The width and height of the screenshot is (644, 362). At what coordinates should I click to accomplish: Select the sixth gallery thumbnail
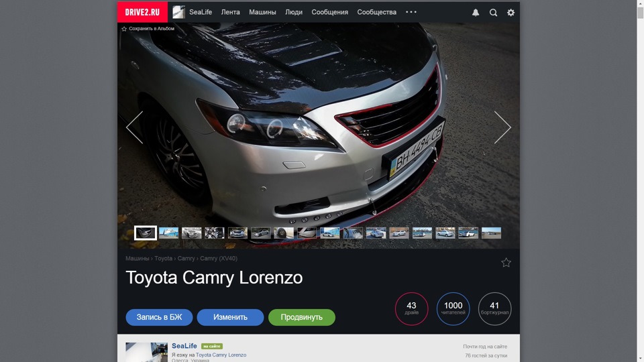[261, 233]
